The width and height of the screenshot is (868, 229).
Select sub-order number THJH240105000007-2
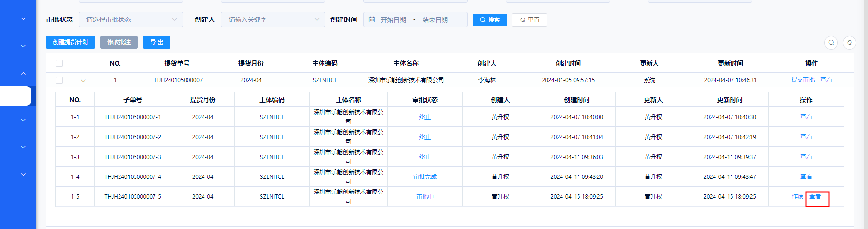[133, 137]
